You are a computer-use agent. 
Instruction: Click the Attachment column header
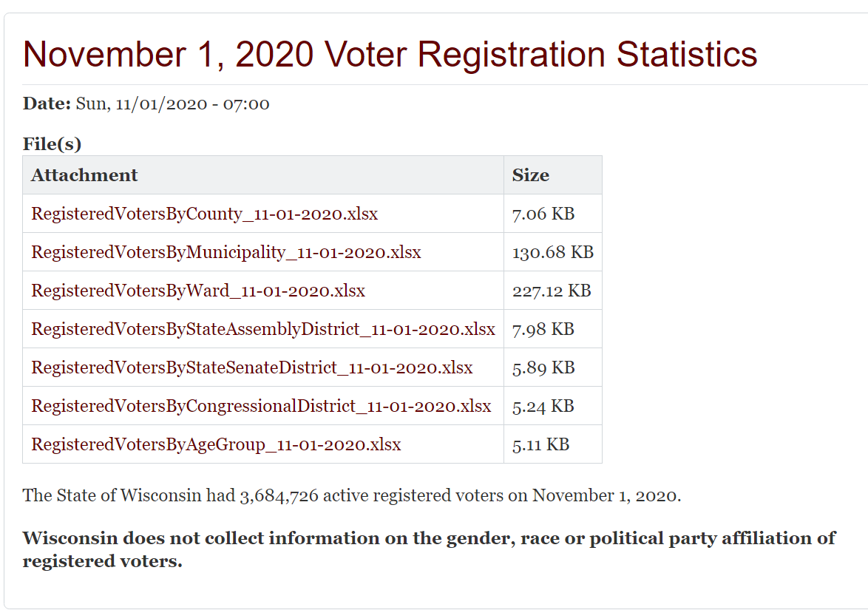84,175
